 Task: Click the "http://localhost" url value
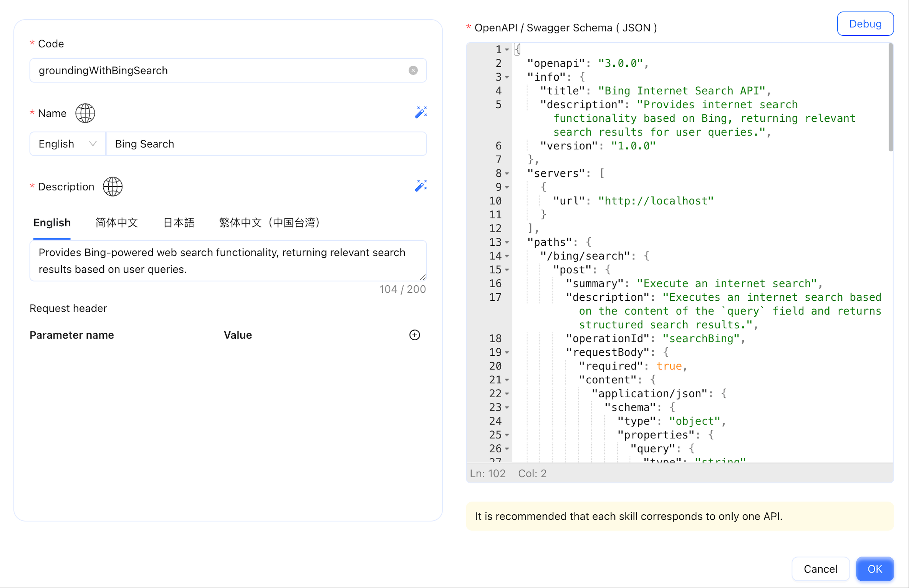click(x=656, y=201)
